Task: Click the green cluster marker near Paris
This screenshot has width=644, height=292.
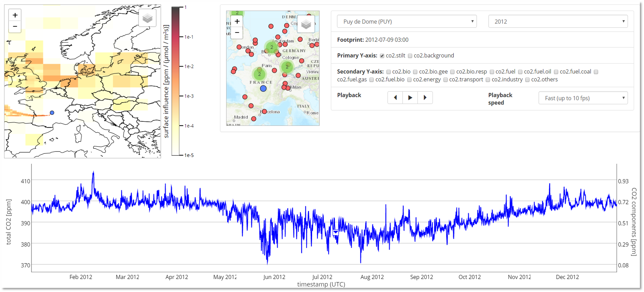Action: (x=259, y=74)
